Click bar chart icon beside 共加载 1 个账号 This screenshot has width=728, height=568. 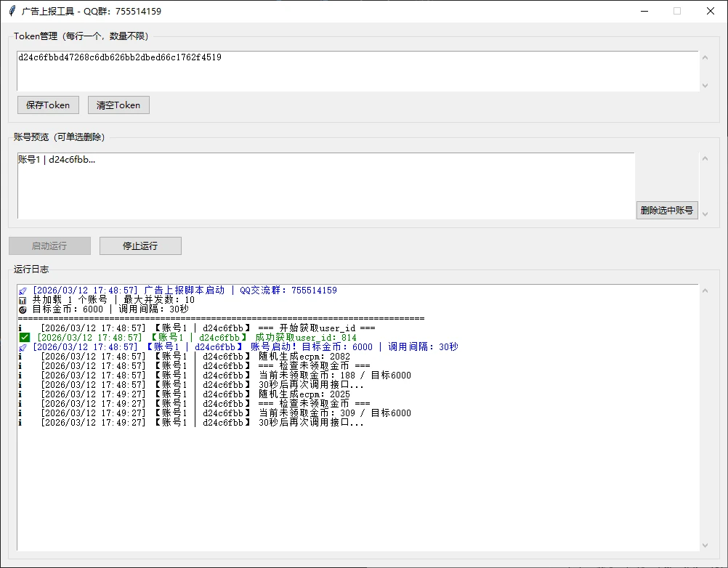coord(23,300)
